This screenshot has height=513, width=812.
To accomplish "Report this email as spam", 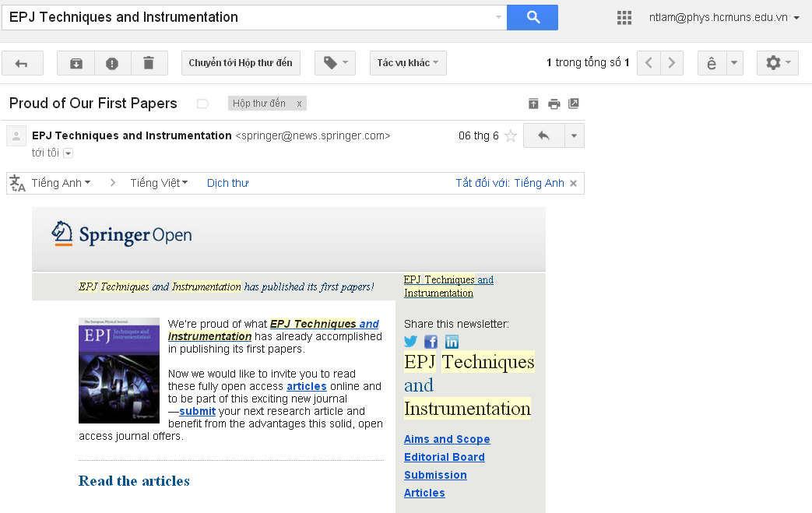I will (x=112, y=63).
